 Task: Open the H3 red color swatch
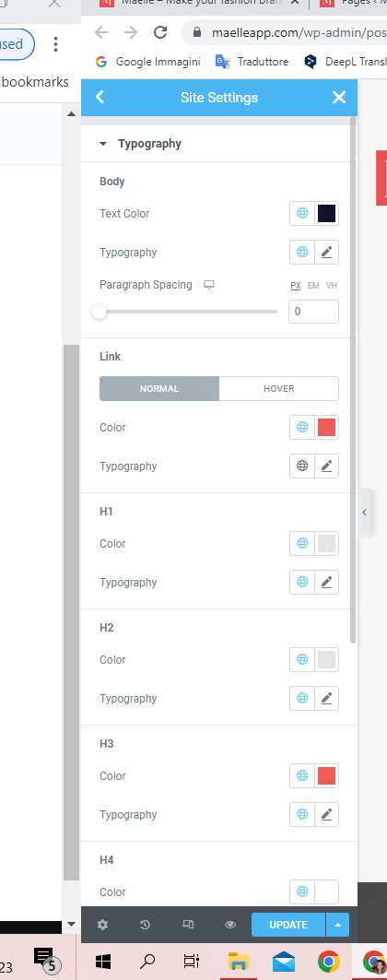pyautogui.click(x=326, y=776)
